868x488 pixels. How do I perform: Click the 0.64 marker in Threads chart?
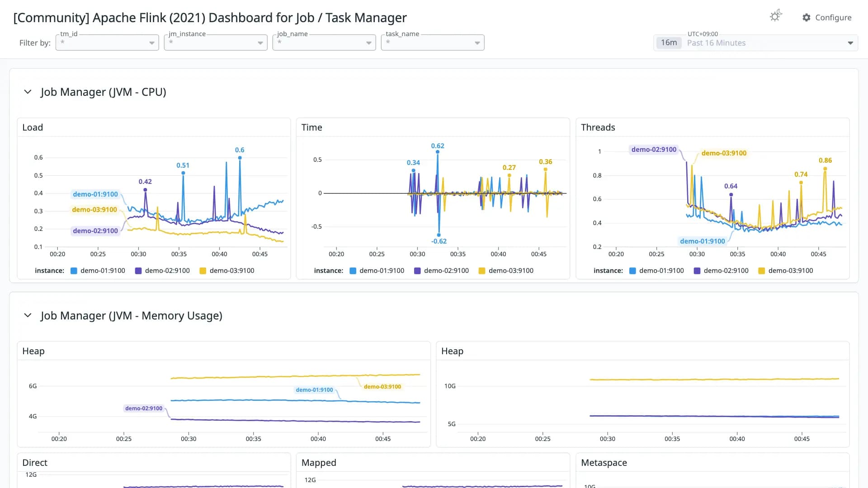(731, 194)
